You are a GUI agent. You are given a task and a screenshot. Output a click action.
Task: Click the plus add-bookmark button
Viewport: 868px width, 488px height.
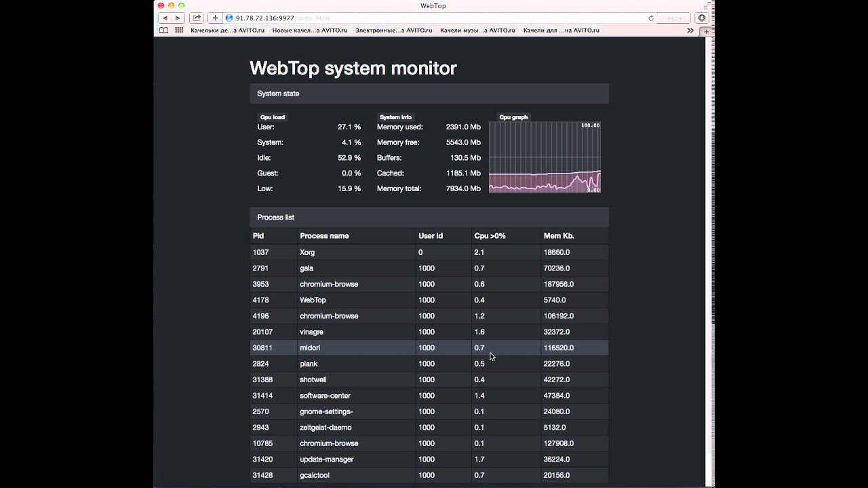pyautogui.click(x=215, y=18)
